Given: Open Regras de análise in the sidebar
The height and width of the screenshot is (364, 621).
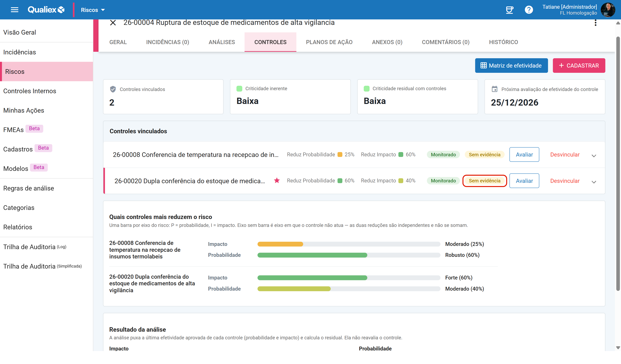Looking at the screenshot, I should pos(47,188).
